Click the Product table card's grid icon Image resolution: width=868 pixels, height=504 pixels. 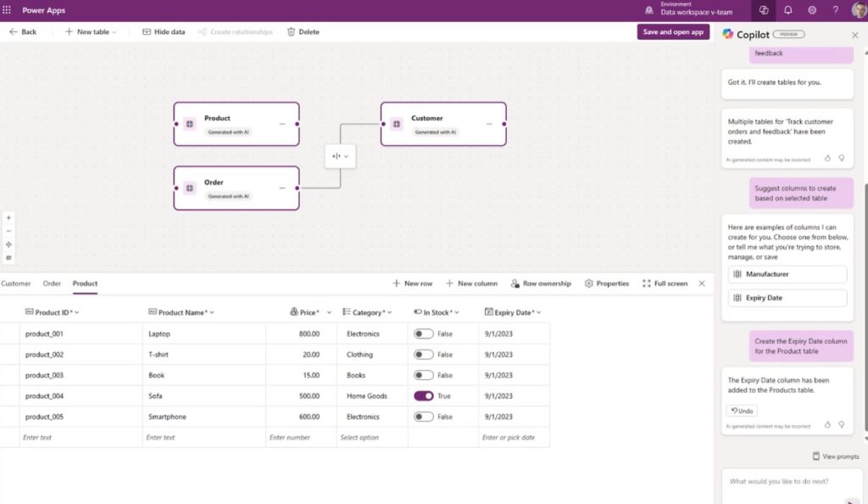(190, 124)
